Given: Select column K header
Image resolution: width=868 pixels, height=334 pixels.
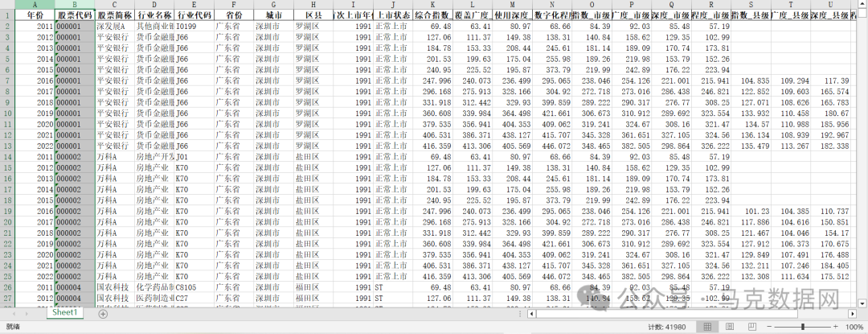Looking at the screenshot, I should [433, 4].
